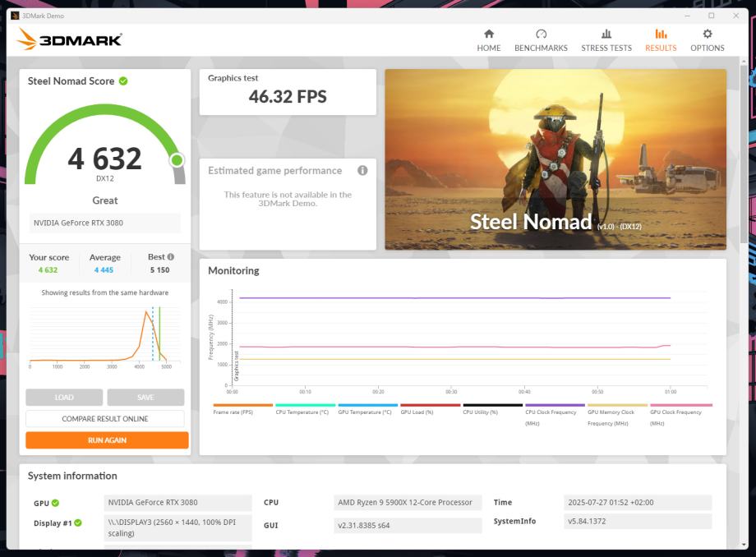Click the Monitoring heading
This screenshot has width=756, height=557.
tap(233, 271)
